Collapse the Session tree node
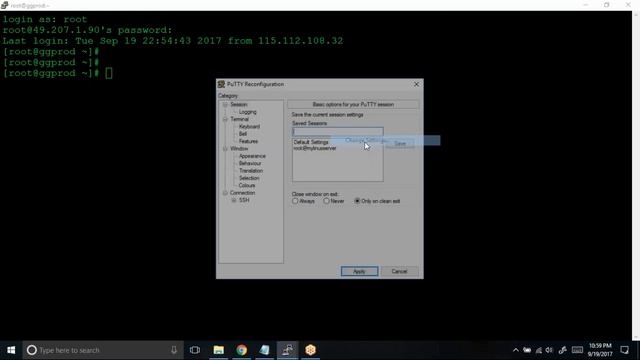This screenshot has height=360, width=640. [x=225, y=104]
